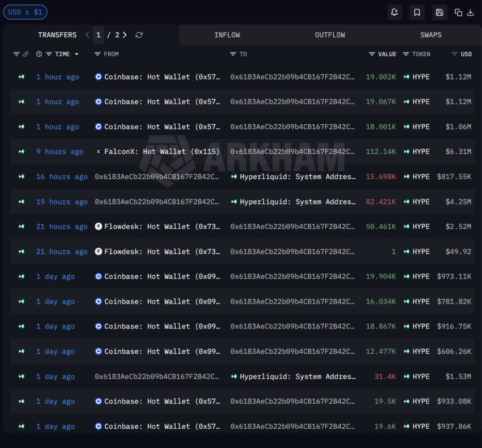Screen dimensions: 482x448
Task: Click the 112.14K value cell
Action: pos(380,152)
